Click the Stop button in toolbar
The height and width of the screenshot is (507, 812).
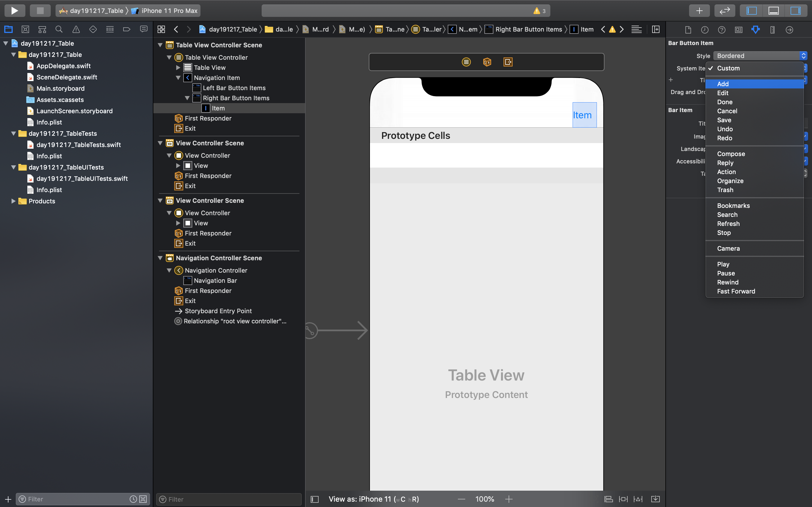[x=40, y=10]
